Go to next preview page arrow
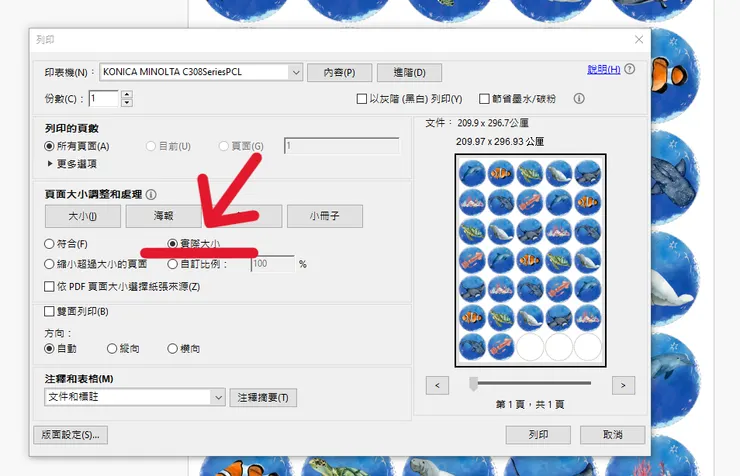The width and height of the screenshot is (740, 476). (623, 385)
